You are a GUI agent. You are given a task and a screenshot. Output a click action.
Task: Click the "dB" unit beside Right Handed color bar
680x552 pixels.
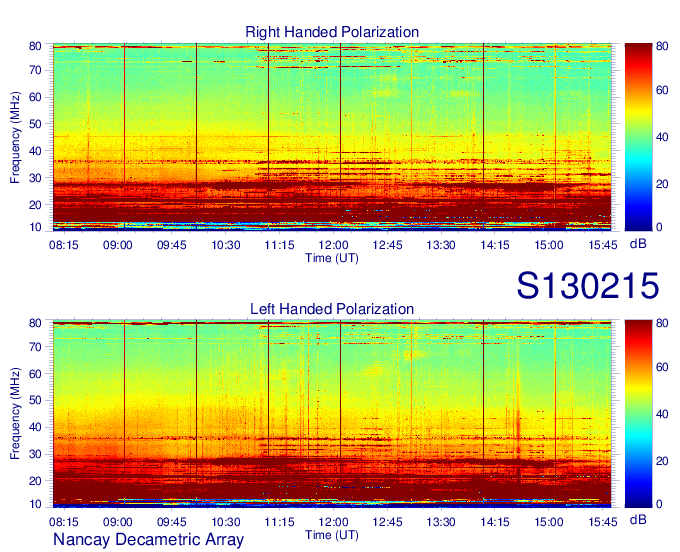pyautogui.click(x=638, y=244)
